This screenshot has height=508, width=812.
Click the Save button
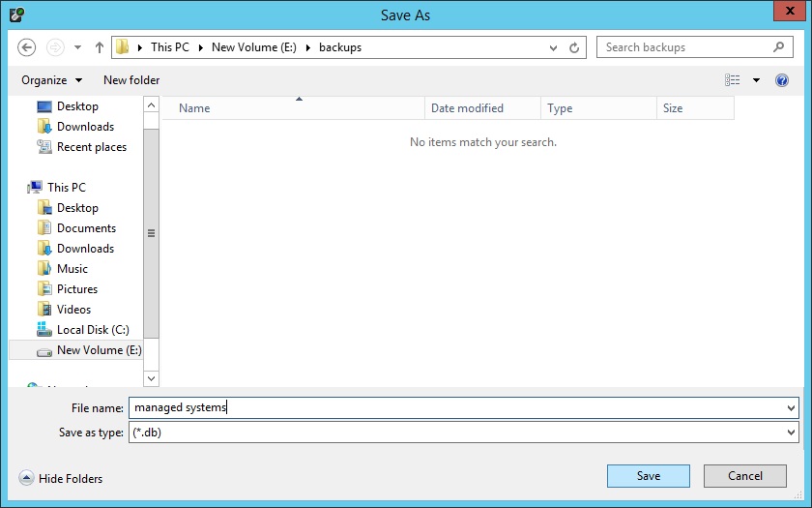click(649, 476)
